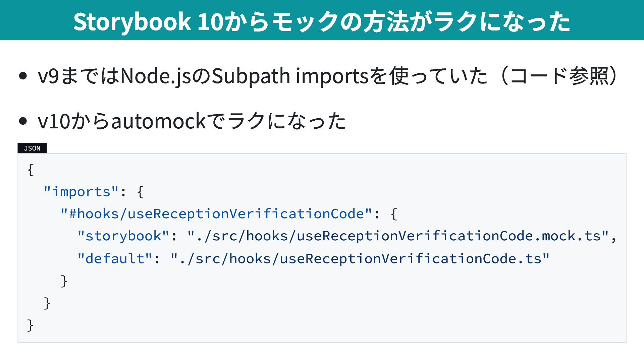Click "Node.js" text in first bullet

click(156, 76)
